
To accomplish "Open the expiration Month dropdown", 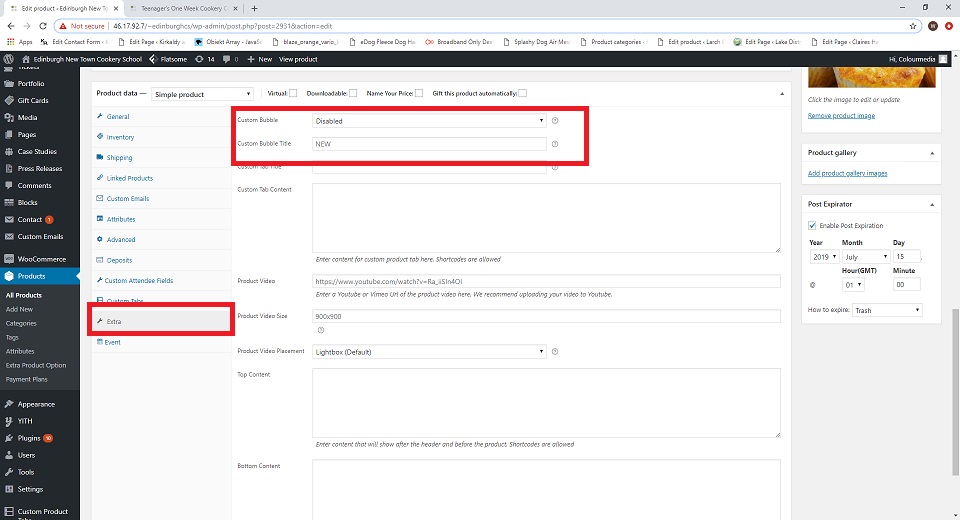I will click(865, 257).
